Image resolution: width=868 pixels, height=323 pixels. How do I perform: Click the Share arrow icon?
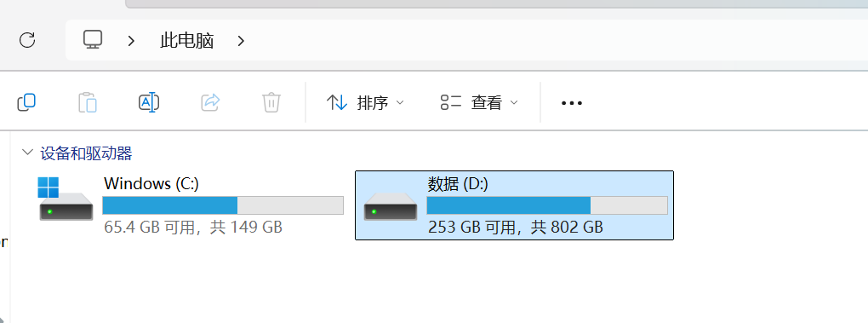(210, 102)
